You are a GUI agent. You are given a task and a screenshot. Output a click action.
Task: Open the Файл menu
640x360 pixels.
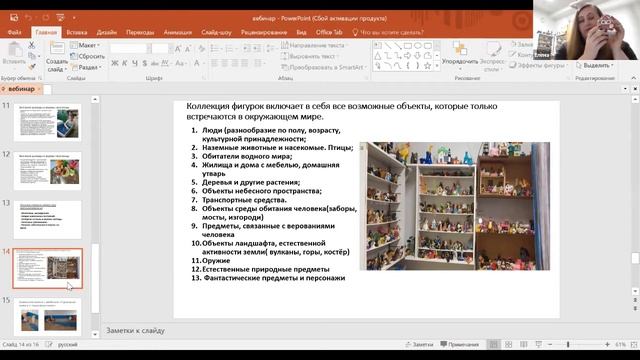tap(14, 32)
